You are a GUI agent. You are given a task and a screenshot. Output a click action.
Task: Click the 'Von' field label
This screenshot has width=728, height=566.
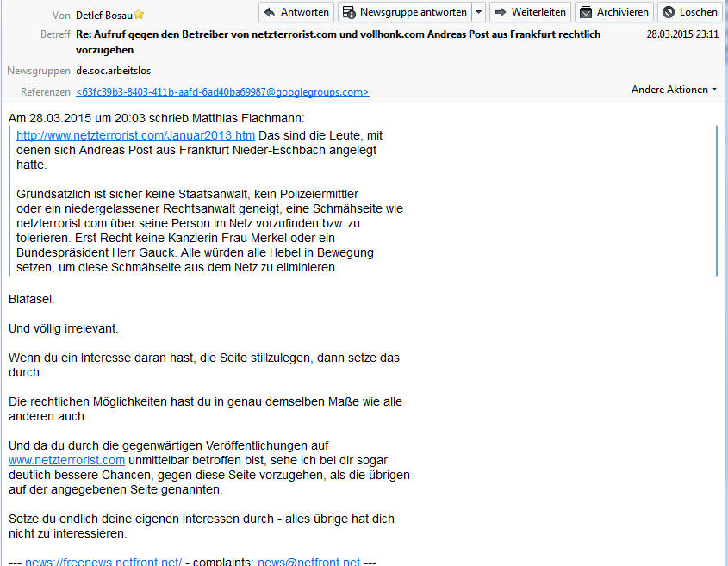click(61, 16)
